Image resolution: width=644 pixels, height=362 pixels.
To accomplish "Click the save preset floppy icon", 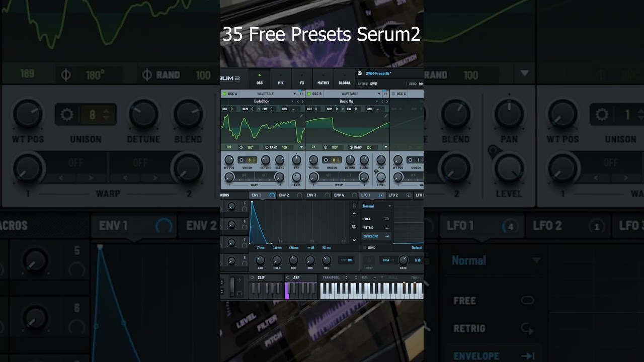I will (360, 73).
